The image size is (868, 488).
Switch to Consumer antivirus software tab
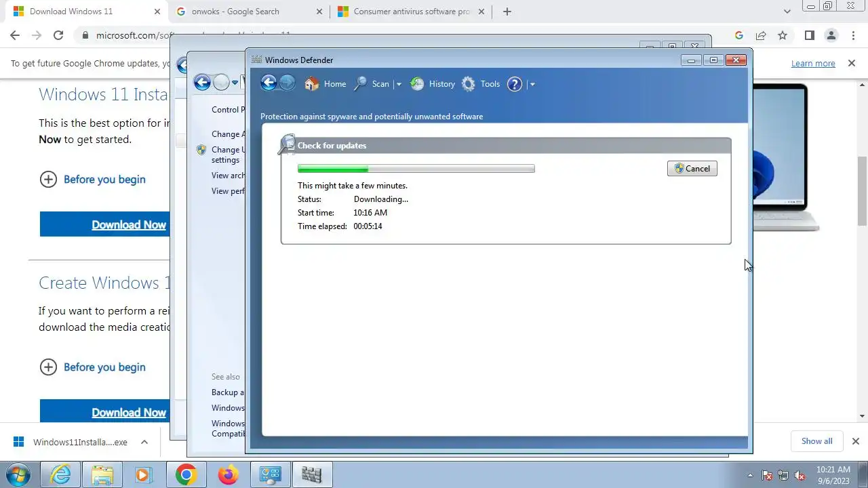(x=412, y=12)
